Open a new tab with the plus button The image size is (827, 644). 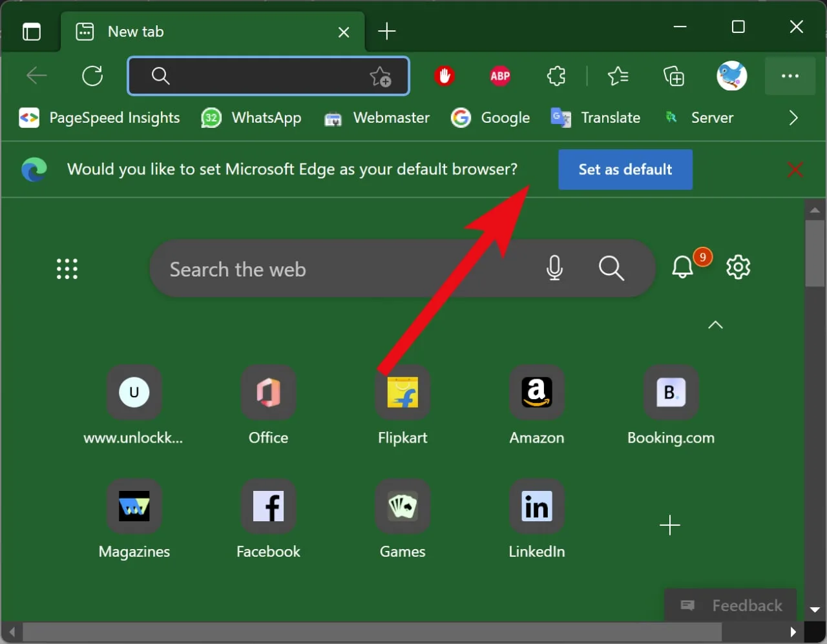[x=386, y=31]
